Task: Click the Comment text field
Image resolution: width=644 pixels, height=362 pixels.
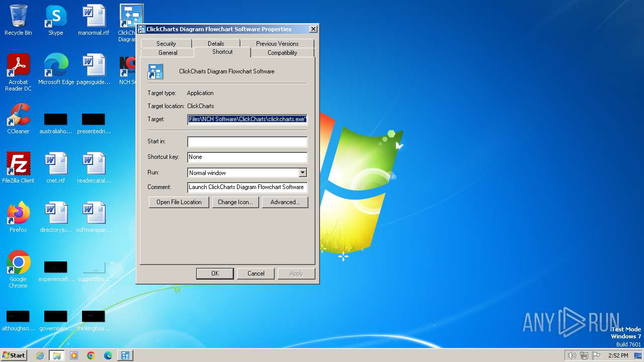Action: 247,187
